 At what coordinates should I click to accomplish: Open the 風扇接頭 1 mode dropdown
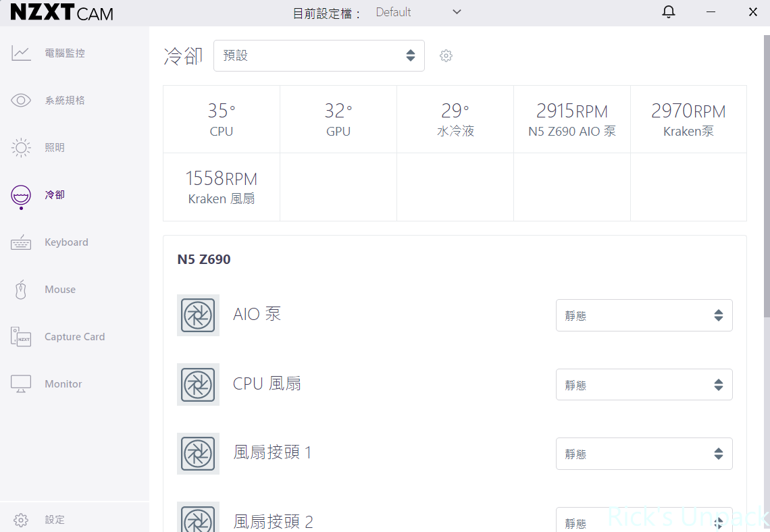coord(644,454)
